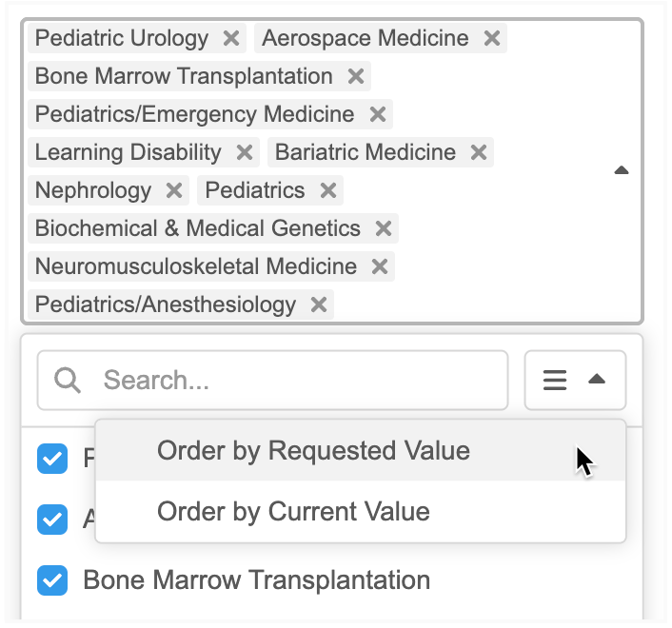Remove the Pediatrics/Emergency Medicine tag
The height and width of the screenshot is (628, 672).
[377, 114]
